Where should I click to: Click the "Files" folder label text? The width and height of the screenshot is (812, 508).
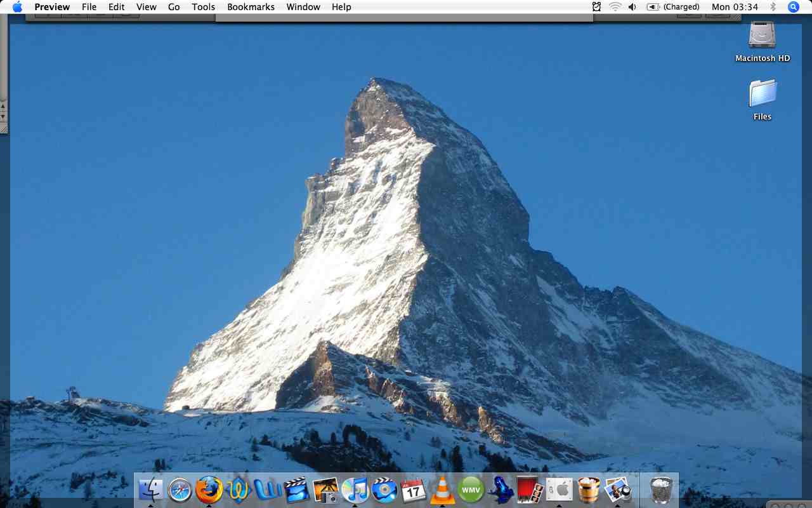[763, 116]
